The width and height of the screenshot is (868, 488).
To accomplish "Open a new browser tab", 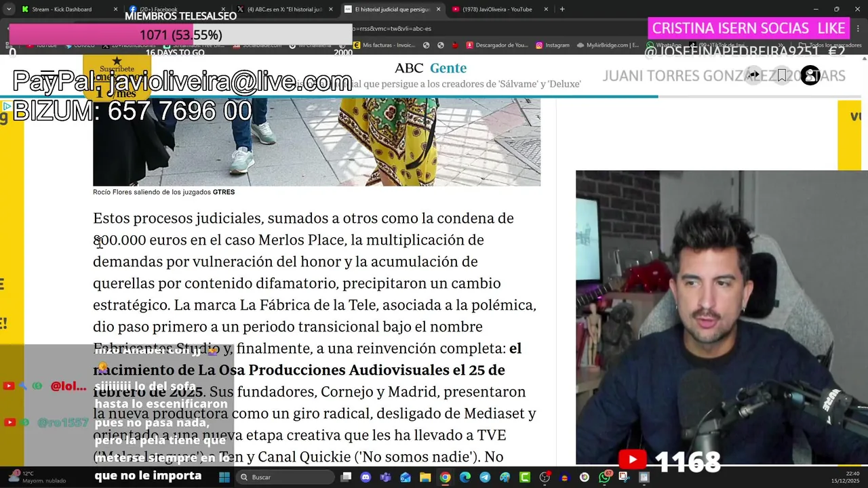I will tap(562, 9).
